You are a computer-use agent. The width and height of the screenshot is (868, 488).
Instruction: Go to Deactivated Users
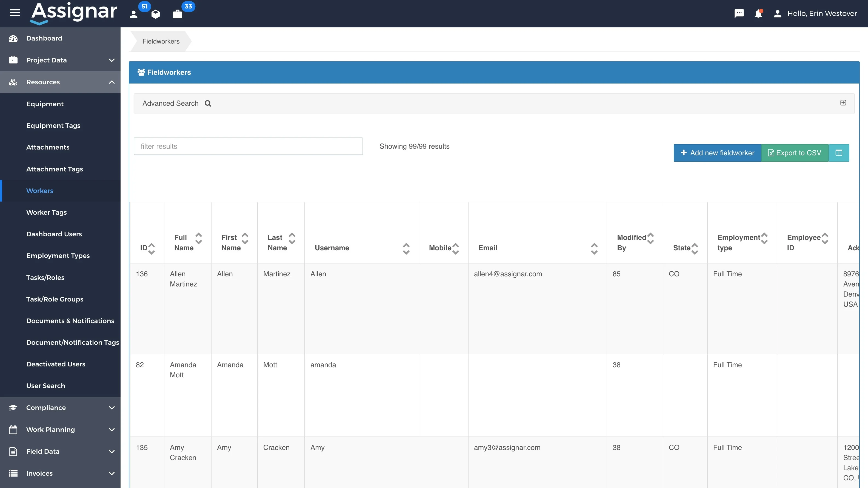coord(60,364)
